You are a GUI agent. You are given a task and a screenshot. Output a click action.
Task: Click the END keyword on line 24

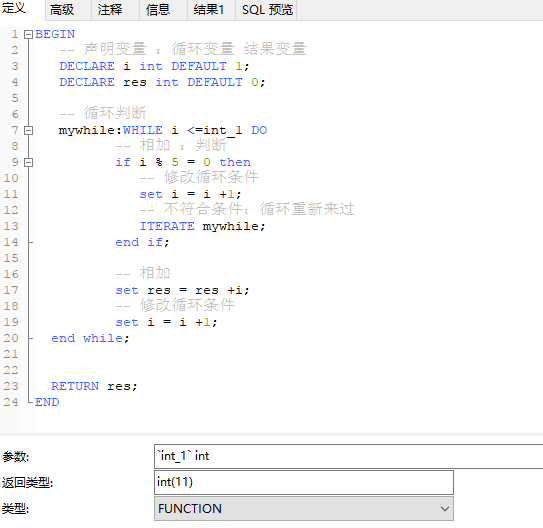(x=47, y=402)
